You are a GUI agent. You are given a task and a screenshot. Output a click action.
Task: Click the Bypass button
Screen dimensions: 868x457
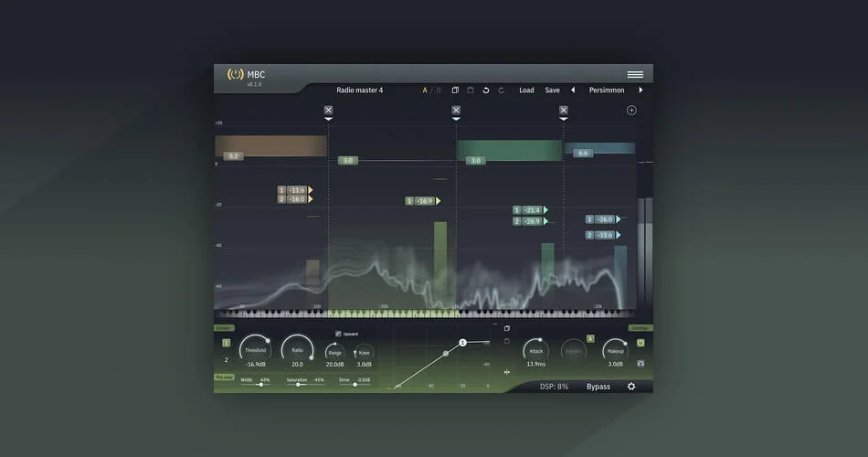598,387
